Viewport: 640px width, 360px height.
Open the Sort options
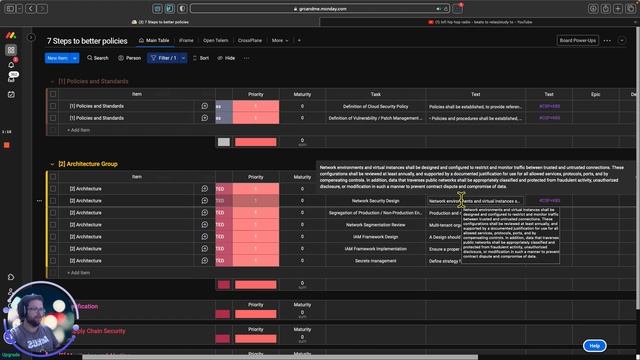pos(201,58)
